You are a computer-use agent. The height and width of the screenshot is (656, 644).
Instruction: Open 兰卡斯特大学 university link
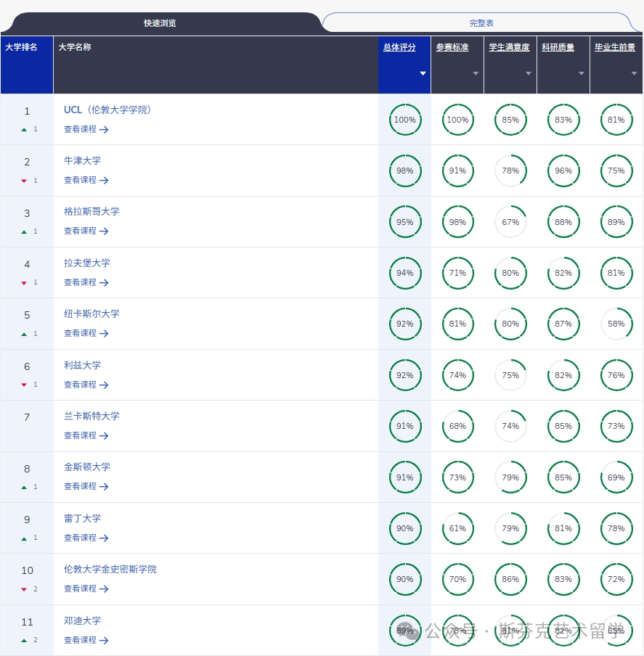91,417
